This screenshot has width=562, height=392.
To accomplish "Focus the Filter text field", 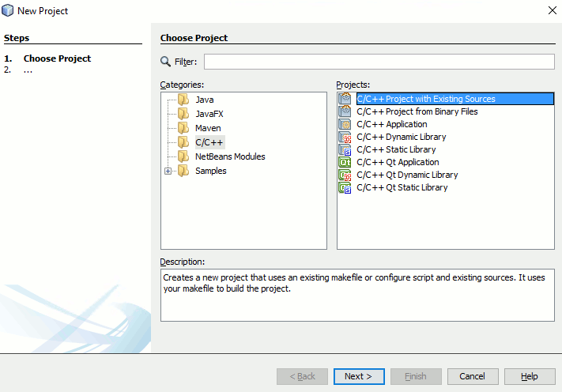I will click(379, 62).
